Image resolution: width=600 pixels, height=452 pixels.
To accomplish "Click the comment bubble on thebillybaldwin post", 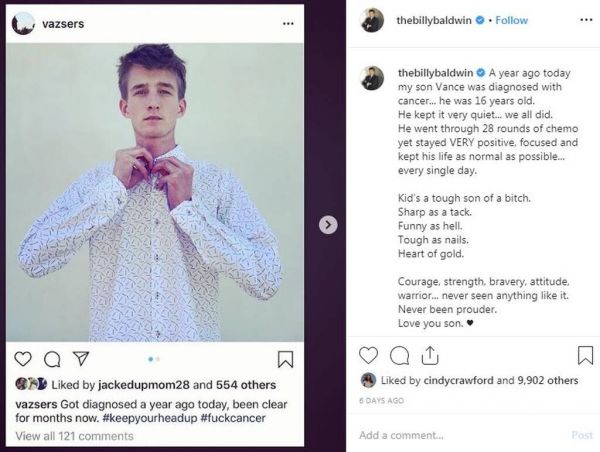I will 400,355.
